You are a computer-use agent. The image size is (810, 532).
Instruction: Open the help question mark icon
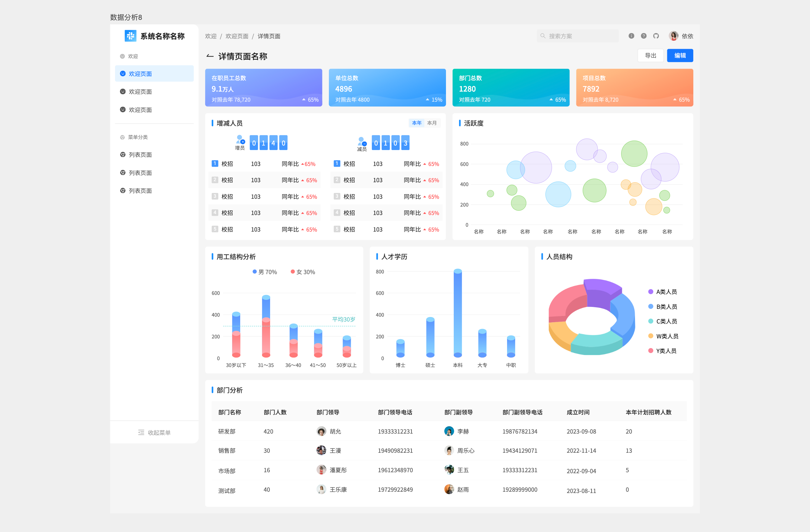click(x=643, y=36)
